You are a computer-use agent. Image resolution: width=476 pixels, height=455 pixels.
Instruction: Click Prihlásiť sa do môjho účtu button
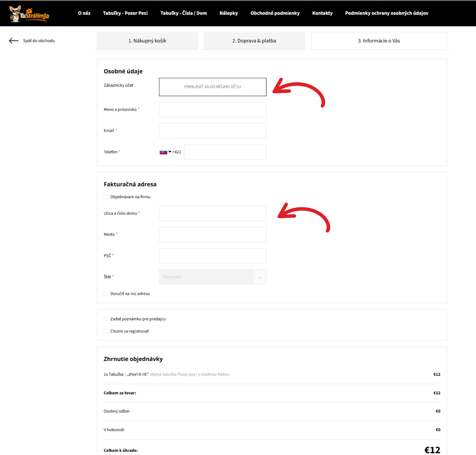point(212,87)
